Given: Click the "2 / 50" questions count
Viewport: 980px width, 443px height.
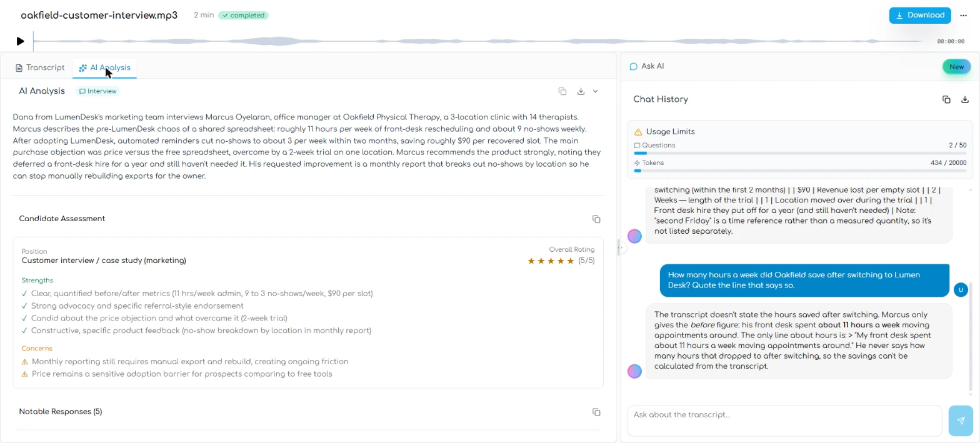Looking at the screenshot, I should [x=958, y=145].
